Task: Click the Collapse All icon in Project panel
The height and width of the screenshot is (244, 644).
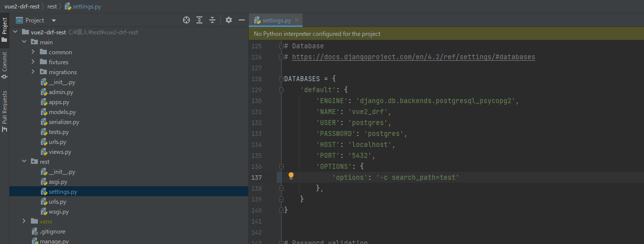Action: (212, 20)
